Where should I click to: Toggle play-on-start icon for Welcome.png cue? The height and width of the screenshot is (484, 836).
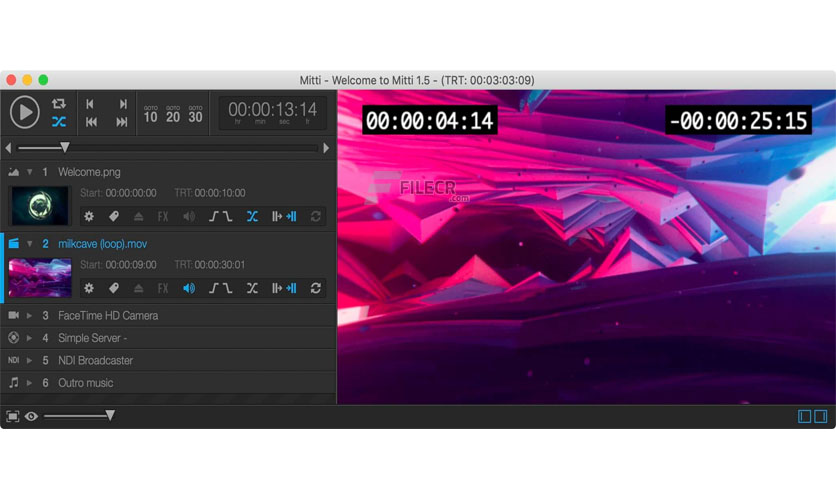point(277,216)
